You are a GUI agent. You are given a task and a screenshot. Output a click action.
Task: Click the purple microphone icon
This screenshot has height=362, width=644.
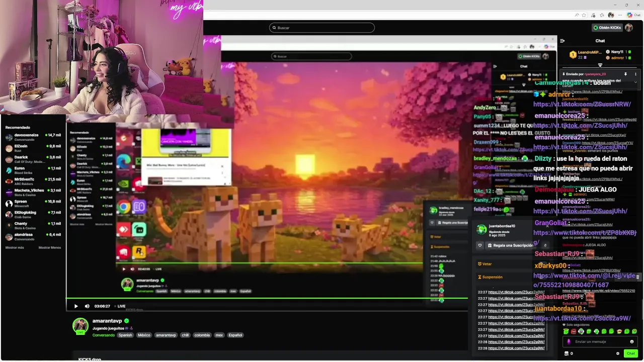(x=569, y=341)
